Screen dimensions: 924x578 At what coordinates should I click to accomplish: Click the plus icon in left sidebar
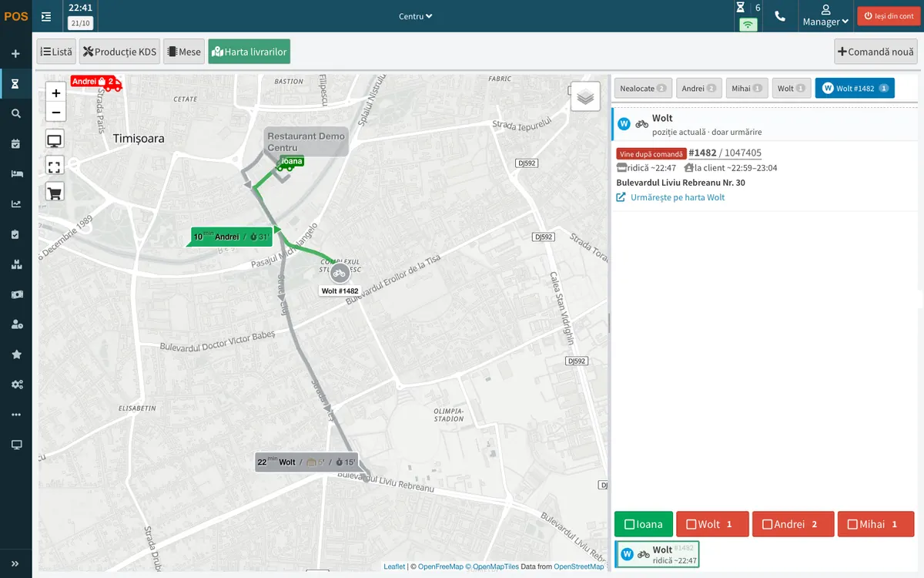pos(15,54)
